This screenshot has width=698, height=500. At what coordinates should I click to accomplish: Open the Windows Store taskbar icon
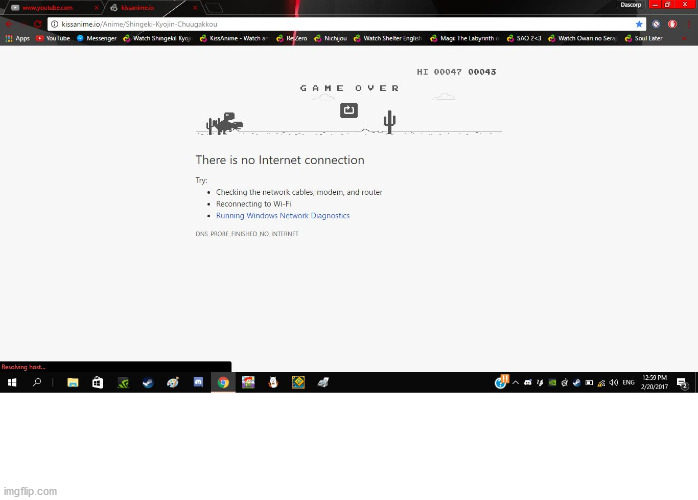(x=97, y=382)
